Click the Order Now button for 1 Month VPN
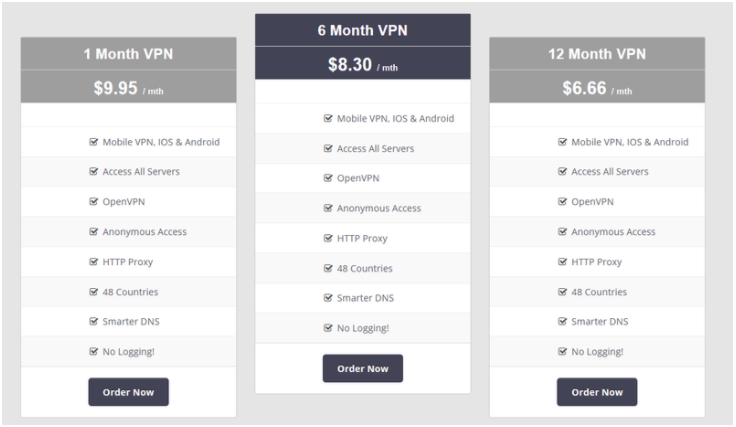This screenshot has height=427, width=736. point(128,392)
